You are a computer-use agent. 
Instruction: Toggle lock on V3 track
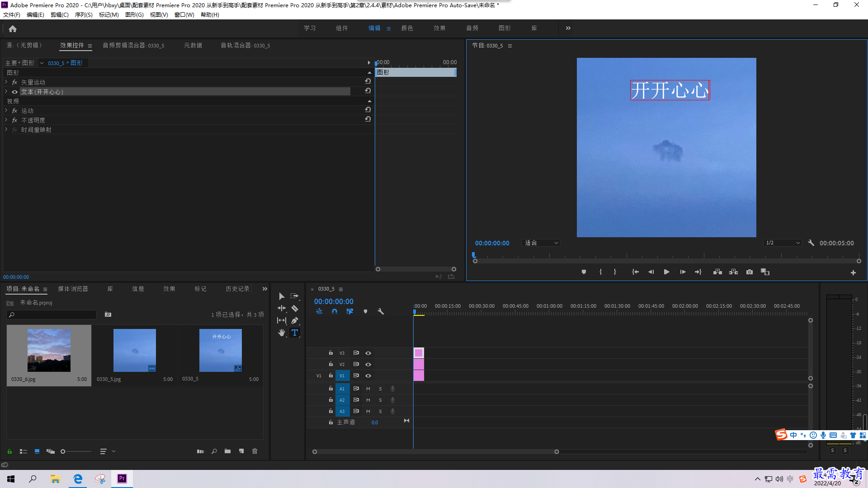pos(330,353)
